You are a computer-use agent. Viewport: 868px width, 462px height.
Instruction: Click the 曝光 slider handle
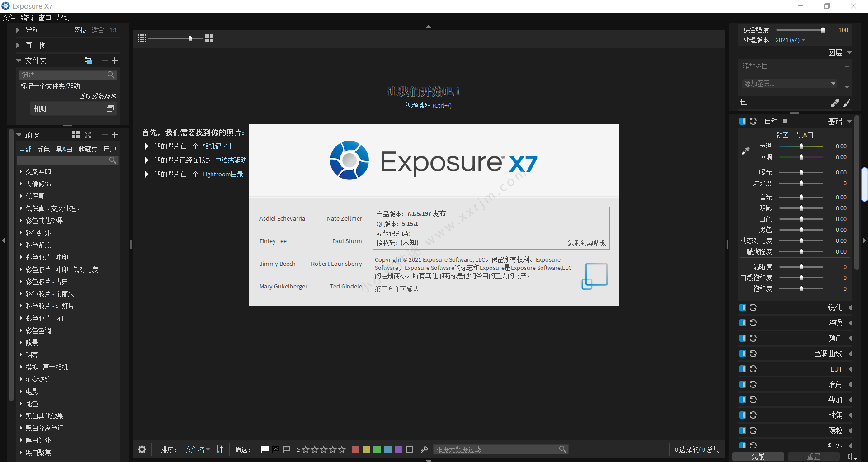point(801,172)
